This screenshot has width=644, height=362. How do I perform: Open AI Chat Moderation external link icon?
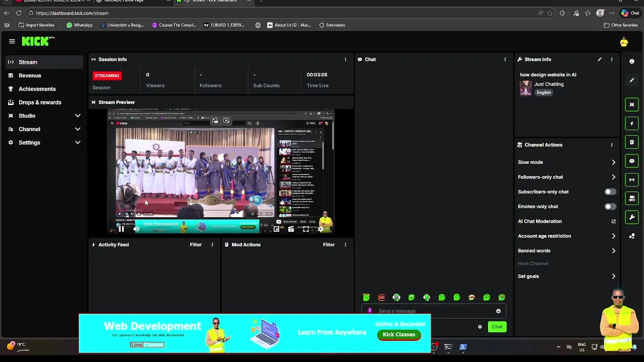click(613, 221)
